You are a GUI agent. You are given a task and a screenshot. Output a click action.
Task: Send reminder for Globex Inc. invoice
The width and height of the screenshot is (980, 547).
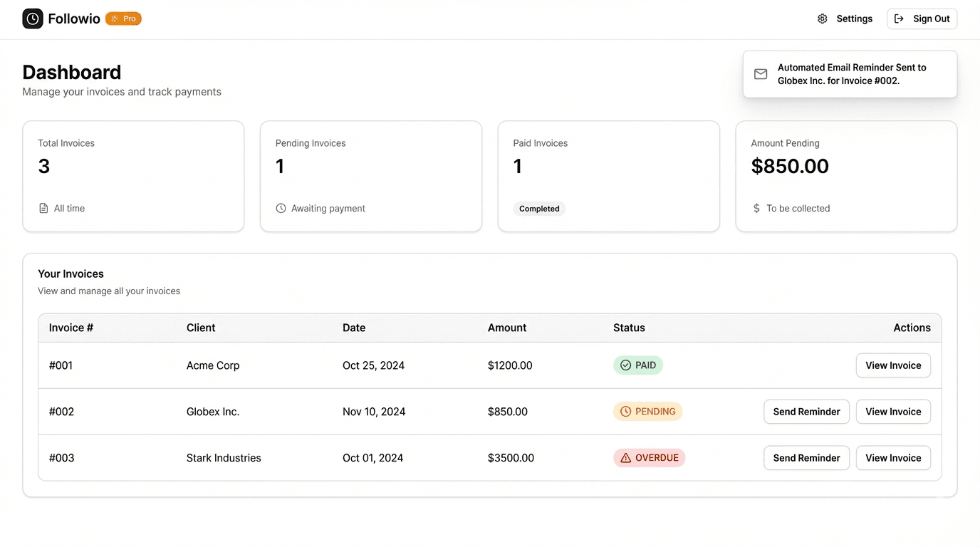point(806,412)
